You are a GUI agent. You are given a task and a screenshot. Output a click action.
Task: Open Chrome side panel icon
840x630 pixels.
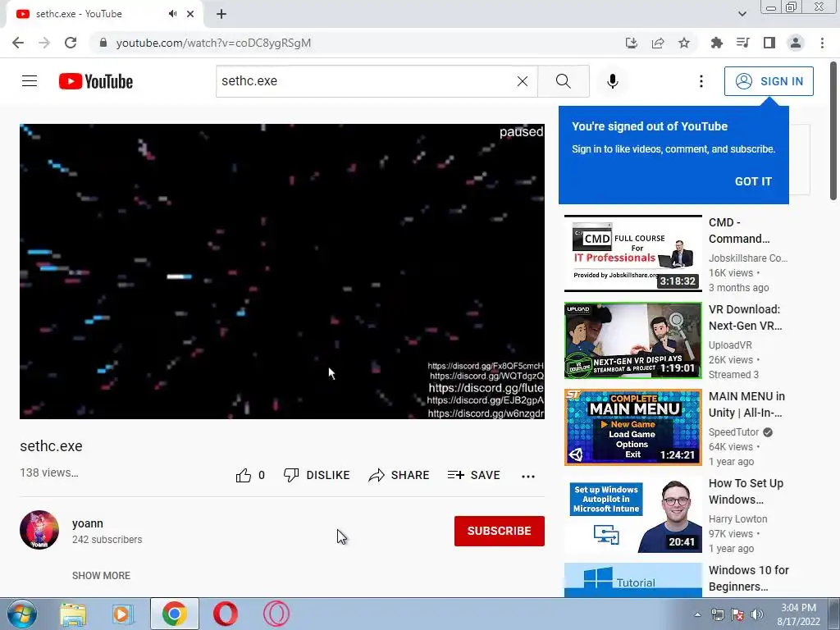coord(769,43)
